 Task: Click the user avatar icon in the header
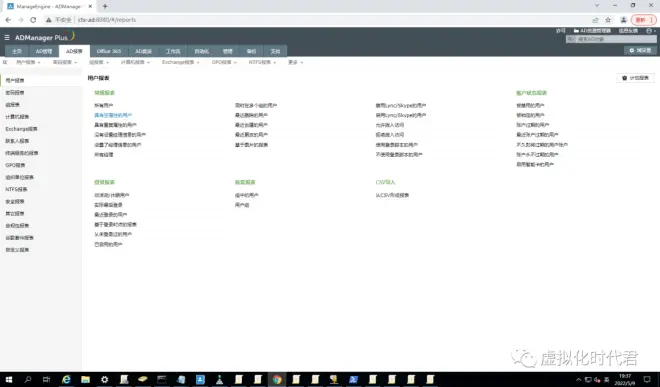649,31
